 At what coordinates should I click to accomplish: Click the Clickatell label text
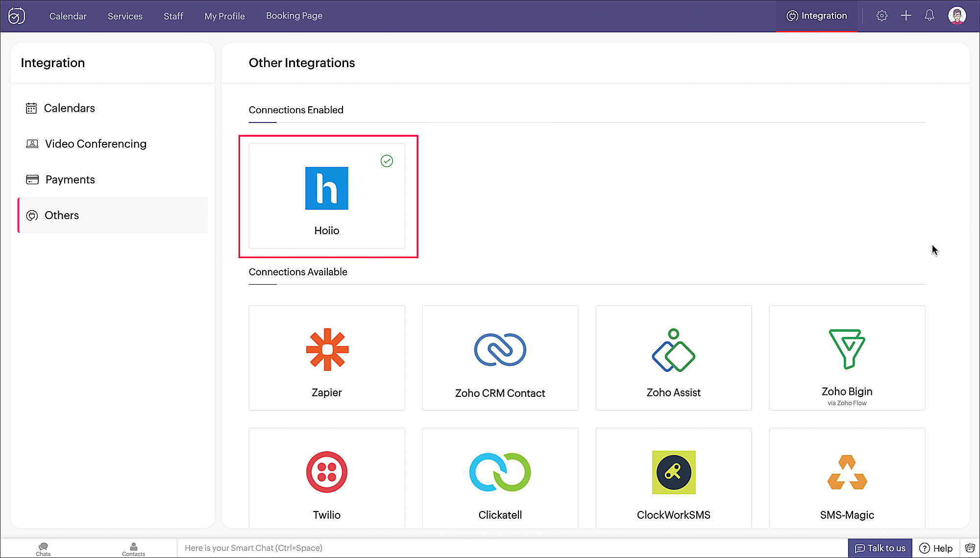point(500,515)
